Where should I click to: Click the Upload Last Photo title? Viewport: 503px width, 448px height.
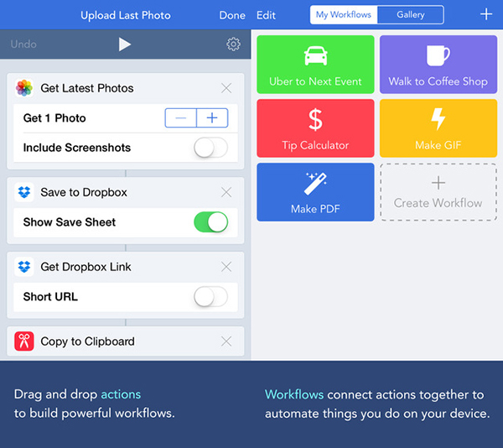[x=126, y=15]
